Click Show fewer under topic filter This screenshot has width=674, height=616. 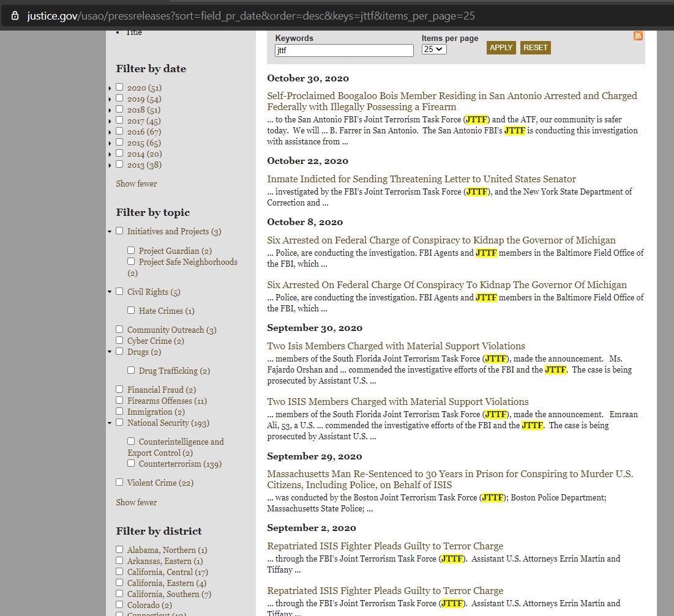[x=137, y=503]
